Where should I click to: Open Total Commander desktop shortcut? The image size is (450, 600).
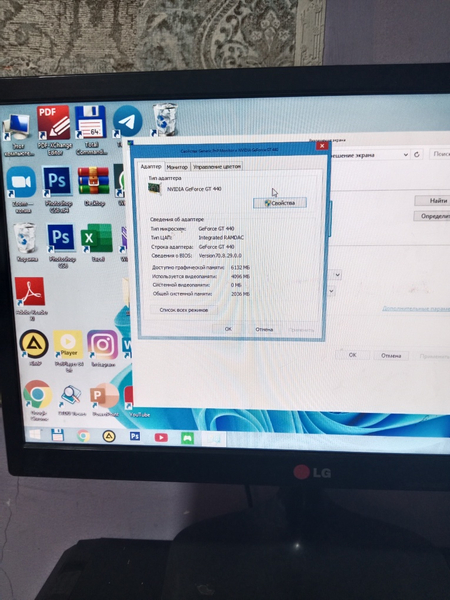tap(91, 130)
